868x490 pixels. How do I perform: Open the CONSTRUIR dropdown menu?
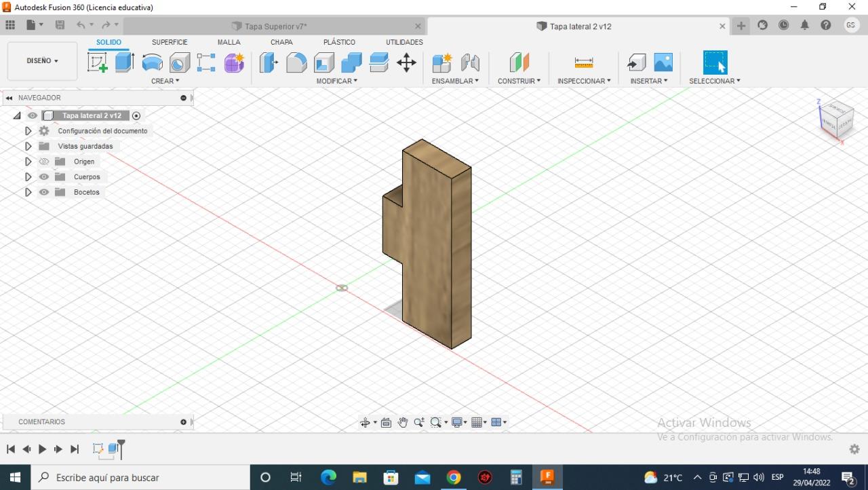(x=519, y=81)
